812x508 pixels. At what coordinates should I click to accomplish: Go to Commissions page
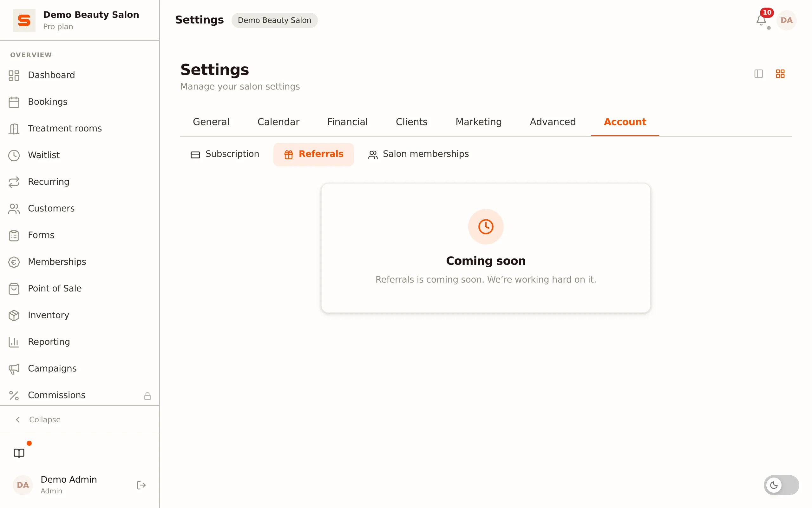(57, 396)
